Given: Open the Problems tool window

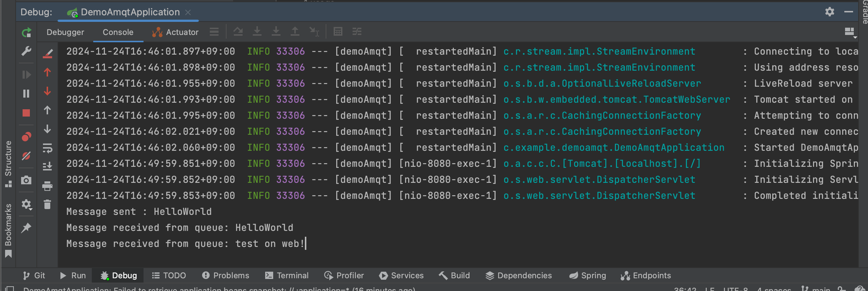Looking at the screenshot, I should pos(226,275).
